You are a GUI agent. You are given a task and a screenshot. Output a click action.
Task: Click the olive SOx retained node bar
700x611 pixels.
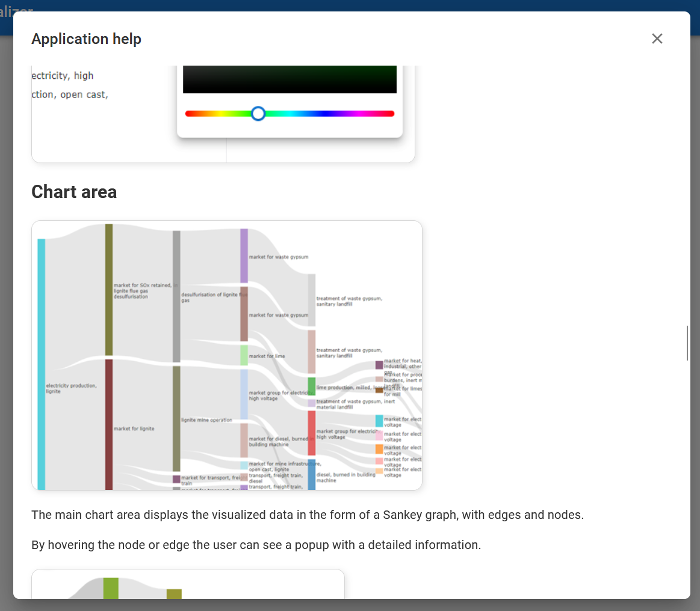(x=109, y=290)
